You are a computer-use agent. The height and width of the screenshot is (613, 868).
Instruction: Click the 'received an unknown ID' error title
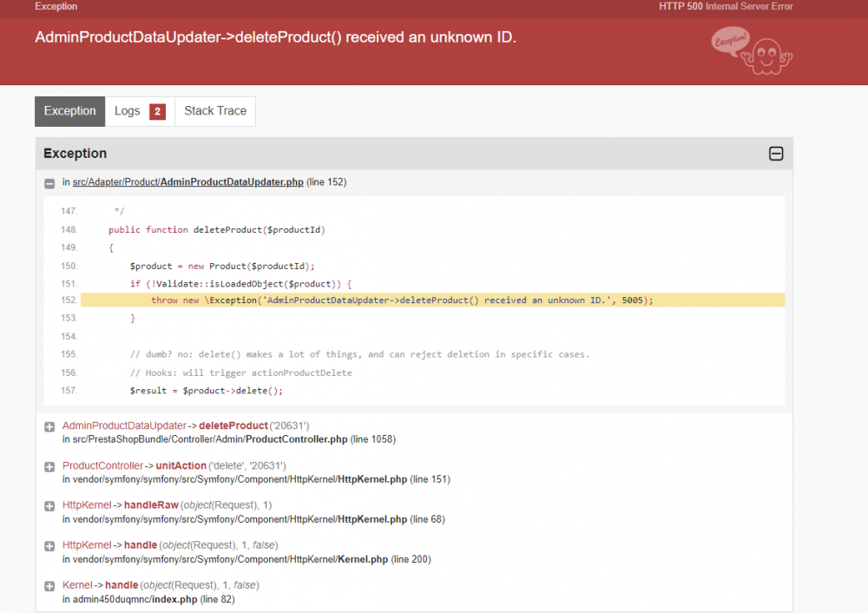click(275, 37)
